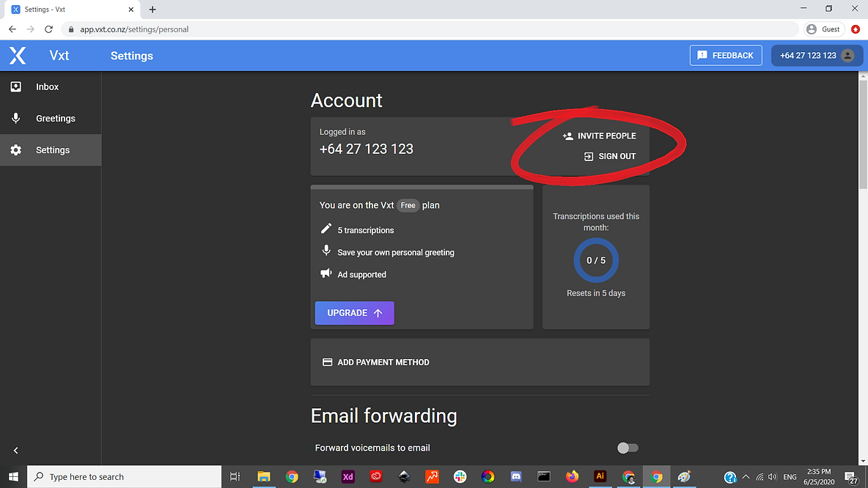Image resolution: width=868 pixels, height=488 pixels.
Task: Click the Greetings microphone icon
Action: point(15,119)
